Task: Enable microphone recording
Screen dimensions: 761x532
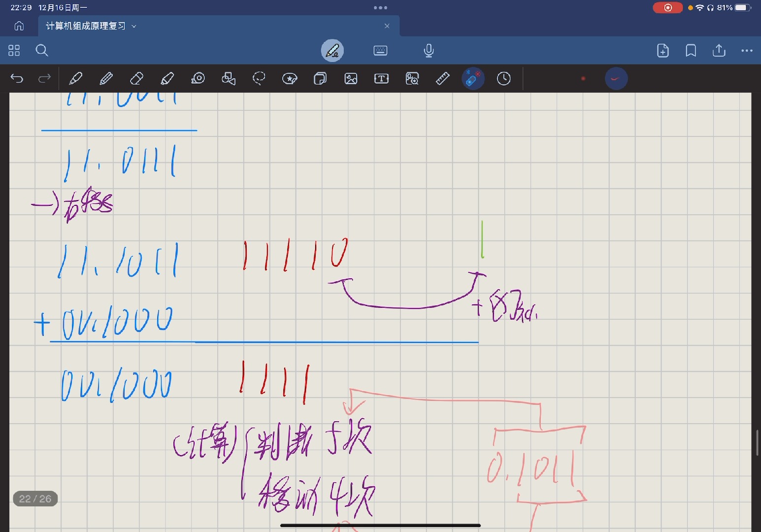Action: 428,50
